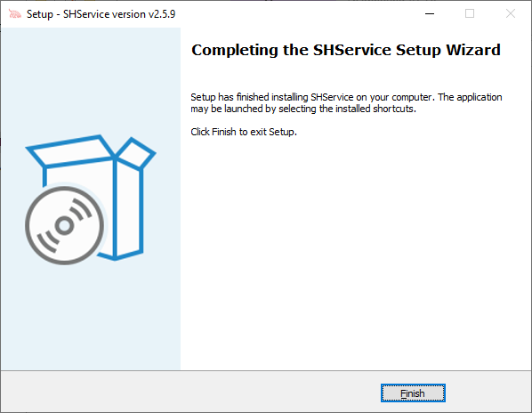
Task: Minimize the SHService Setup window
Action: pos(430,14)
